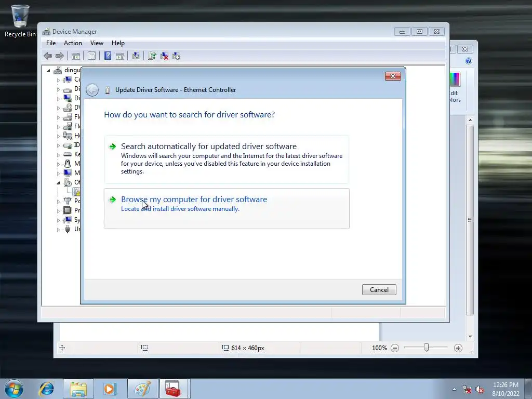Expand the IDE controllers tree node
532x399 pixels.
tap(58, 145)
